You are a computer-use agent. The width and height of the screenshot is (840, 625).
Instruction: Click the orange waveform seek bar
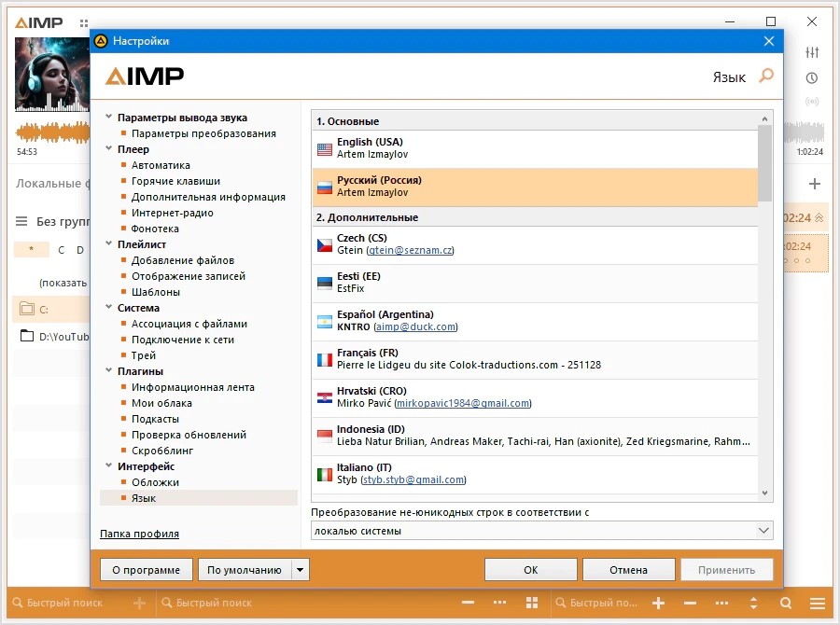(x=52, y=132)
